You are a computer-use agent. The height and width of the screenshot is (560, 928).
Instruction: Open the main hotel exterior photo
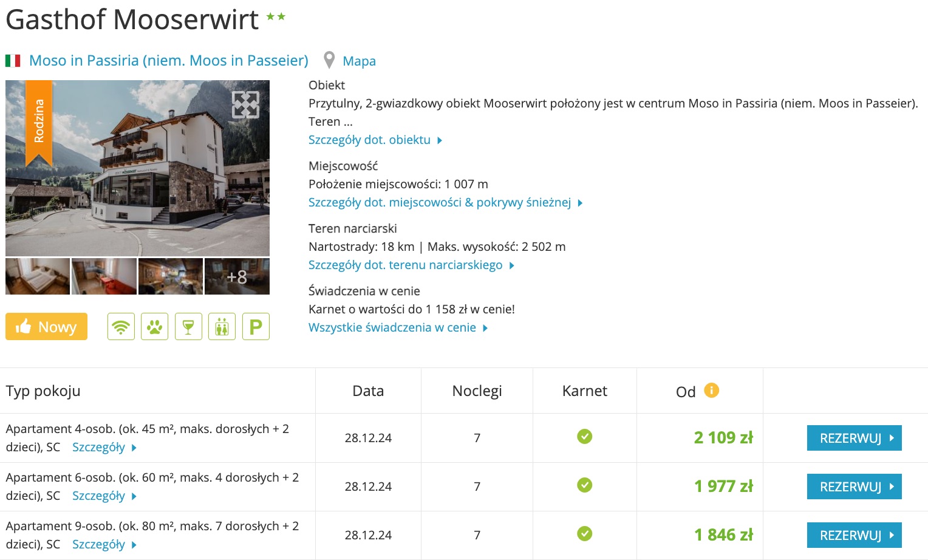tap(137, 168)
